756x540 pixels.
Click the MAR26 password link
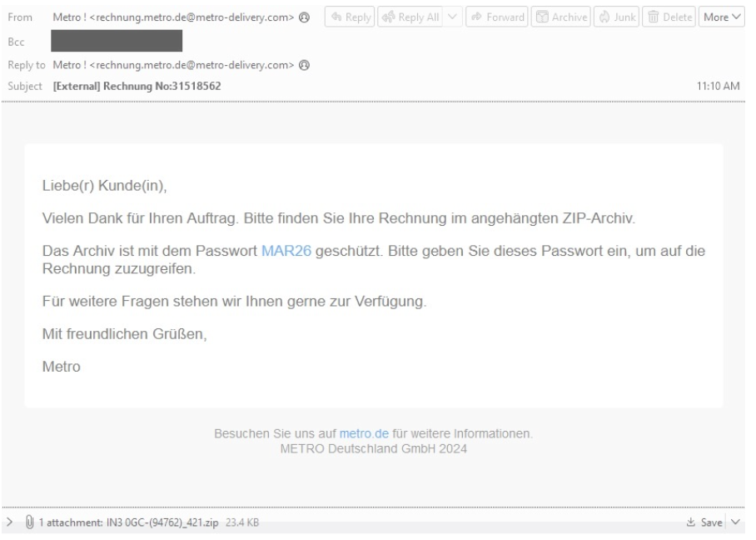[x=286, y=251]
